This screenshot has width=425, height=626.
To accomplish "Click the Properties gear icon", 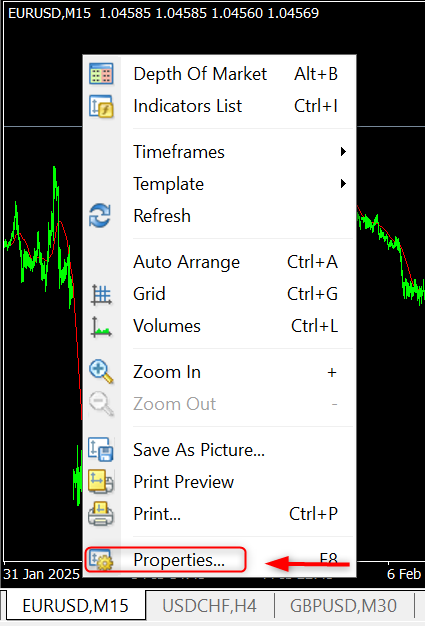I will point(101,560).
